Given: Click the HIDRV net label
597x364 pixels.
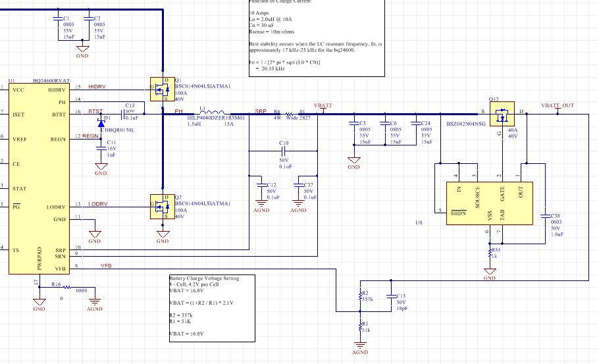Looking at the screenshot, I should pos(97,87).
